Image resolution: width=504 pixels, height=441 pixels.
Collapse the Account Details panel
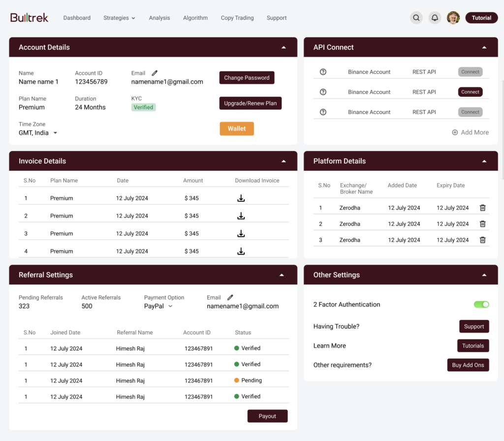click(x=283, y=48)
